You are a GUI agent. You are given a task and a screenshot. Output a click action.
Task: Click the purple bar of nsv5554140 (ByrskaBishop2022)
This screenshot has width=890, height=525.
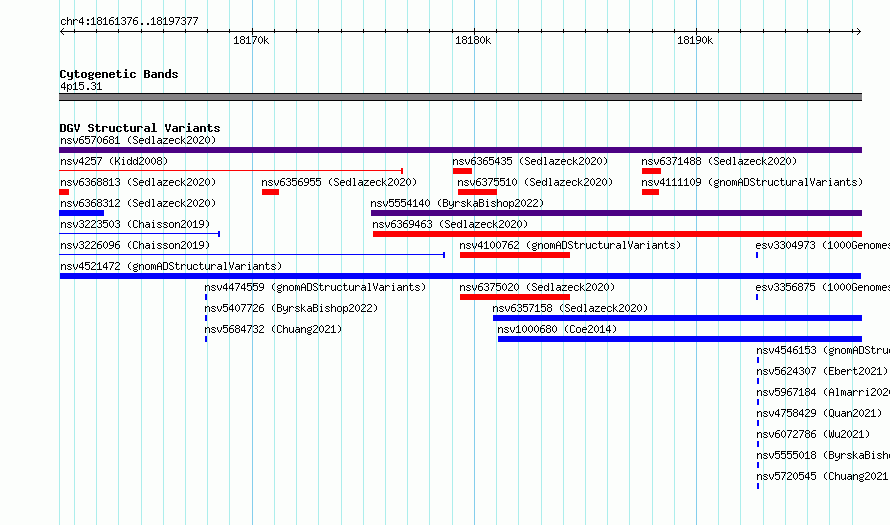(x=616, y=213)
